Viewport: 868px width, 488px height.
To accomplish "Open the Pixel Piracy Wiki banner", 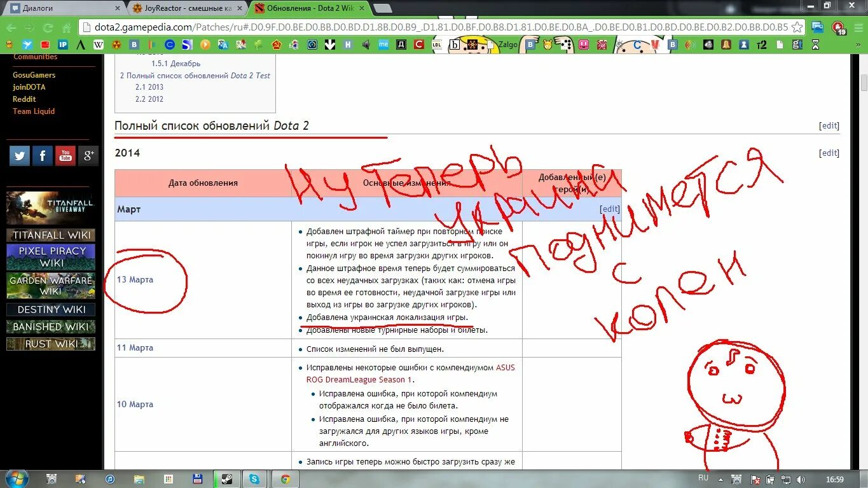I will [51, 257].
